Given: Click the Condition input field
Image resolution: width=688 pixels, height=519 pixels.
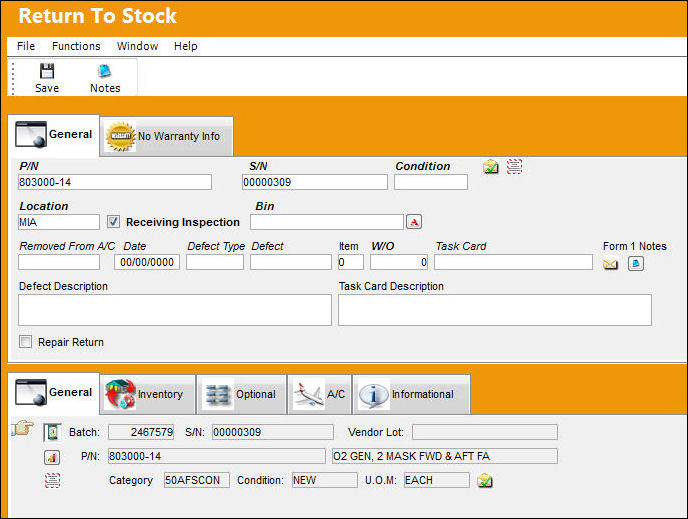Looking at the screenshot, I should 431,182.
